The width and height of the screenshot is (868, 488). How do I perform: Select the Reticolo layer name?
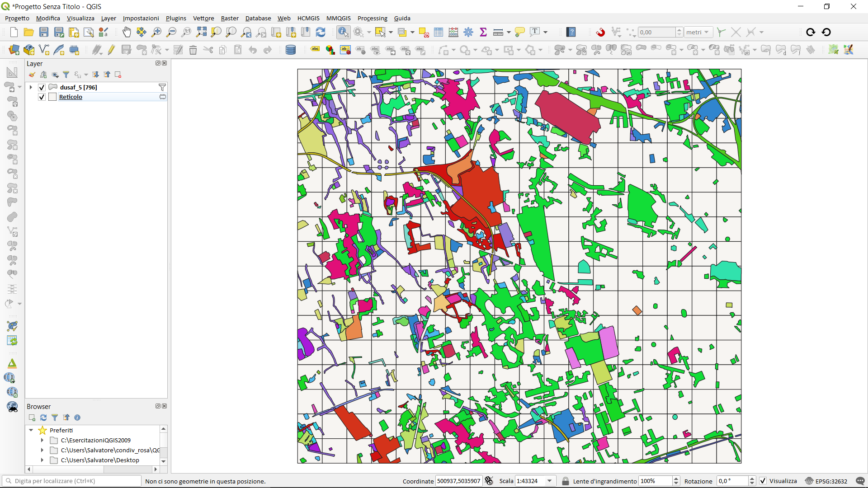[x=71, y=97]
